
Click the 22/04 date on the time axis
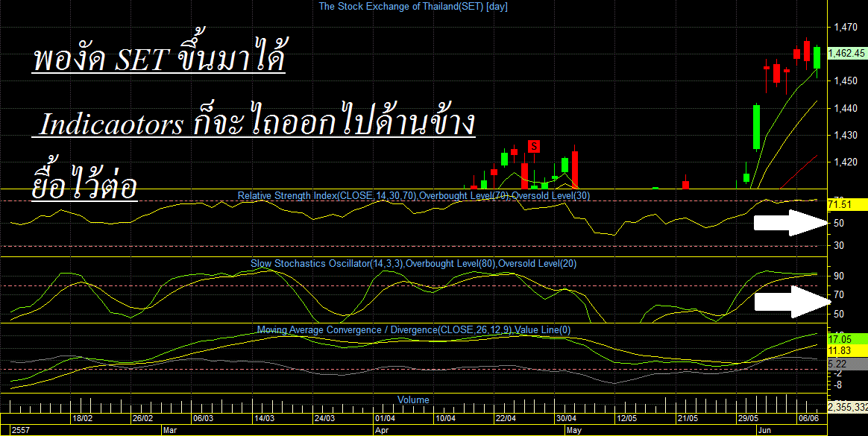tap(506, 418)
